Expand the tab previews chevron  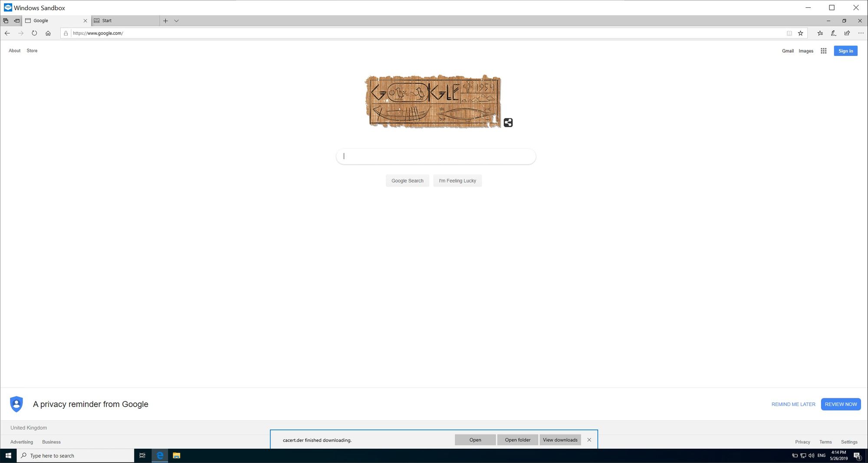(x=176, y=20)
